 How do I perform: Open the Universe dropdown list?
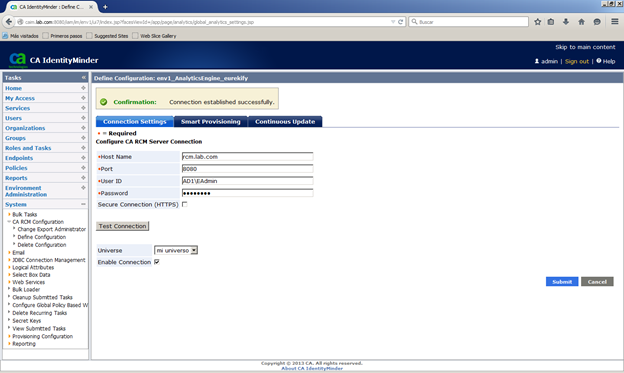(x=176, y=250)
